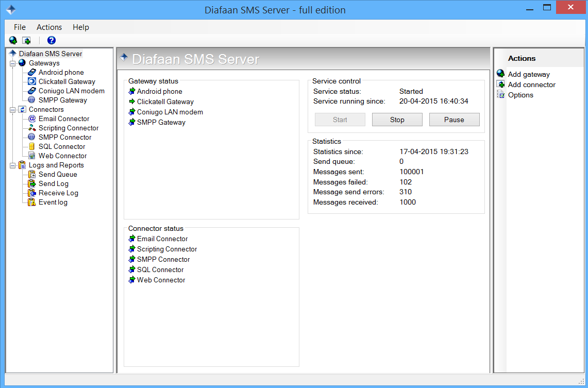
Task: Select Diafaan SMS Server root tree node
Action: [x=51, y=54]
